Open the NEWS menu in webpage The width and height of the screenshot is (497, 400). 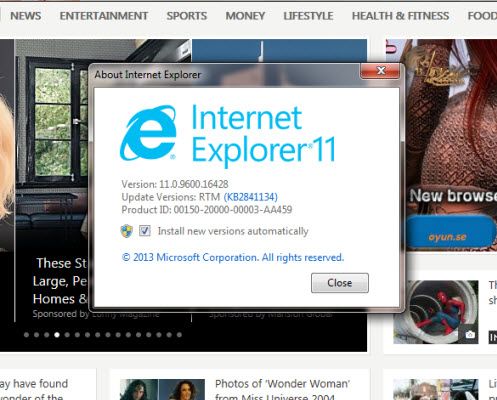point(26,16)
